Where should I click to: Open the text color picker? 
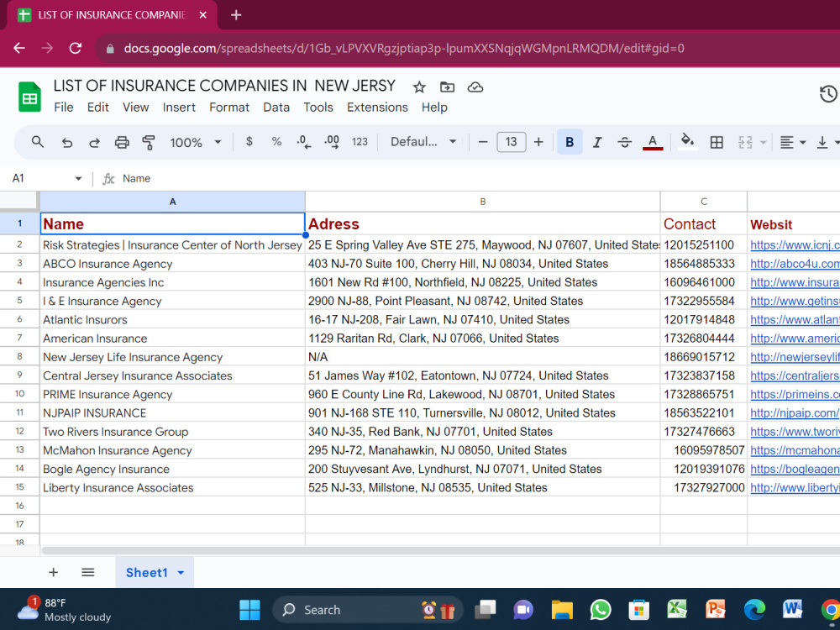pos(653,142)
